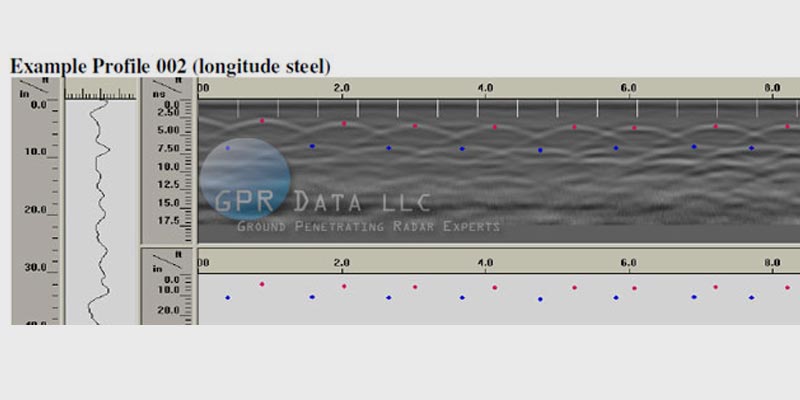The height and width of the screenshot is (400, 800).
Task: Click the red marker below the radargram's 6.0 label
Action: click(634, 128)
